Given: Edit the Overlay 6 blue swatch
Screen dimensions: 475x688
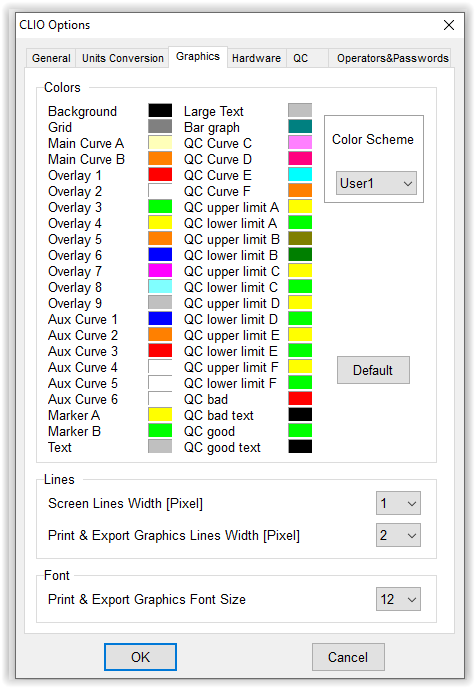Looking at the screenshot, I should coord(160,254).
